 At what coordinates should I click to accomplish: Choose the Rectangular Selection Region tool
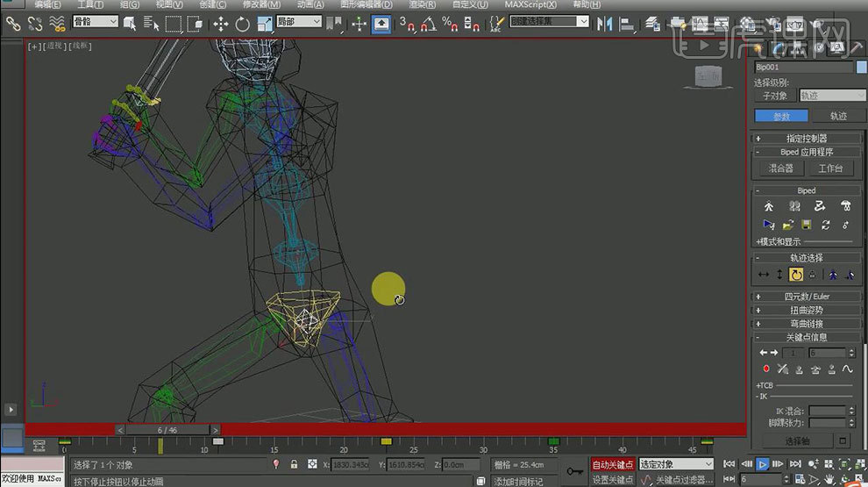coord(174,24)
